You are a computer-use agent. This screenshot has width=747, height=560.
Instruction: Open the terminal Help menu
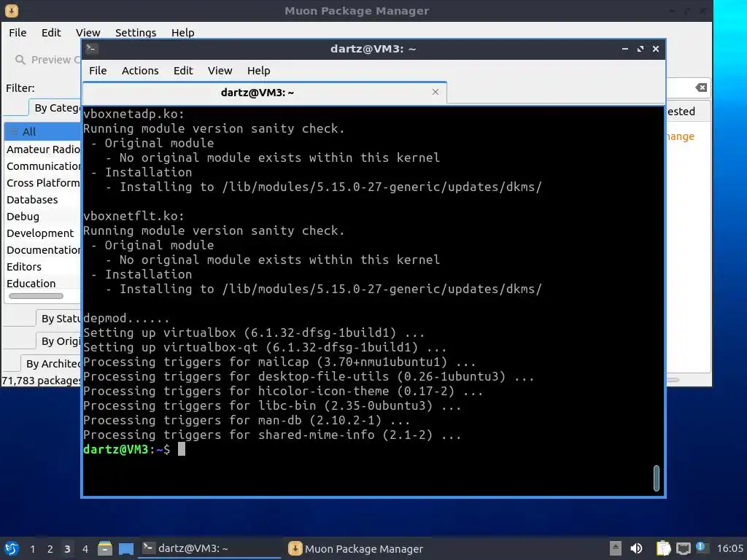(x=259, y=71)
